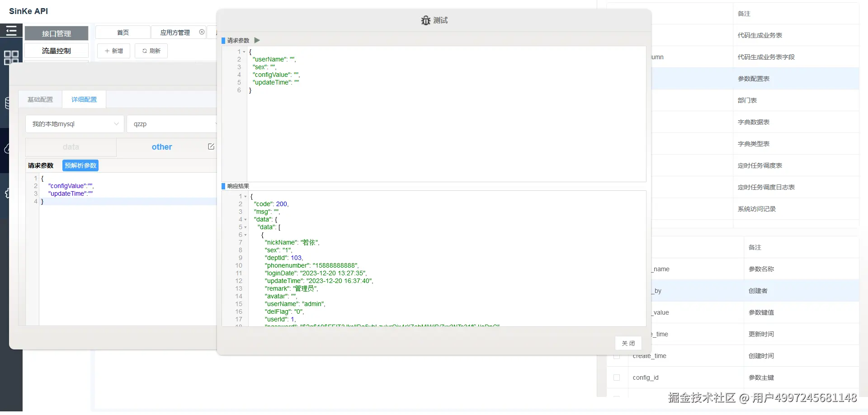Click the 参数键值 field remark
Viewport: 868px width, 415px height.
(x=761, y=312)
